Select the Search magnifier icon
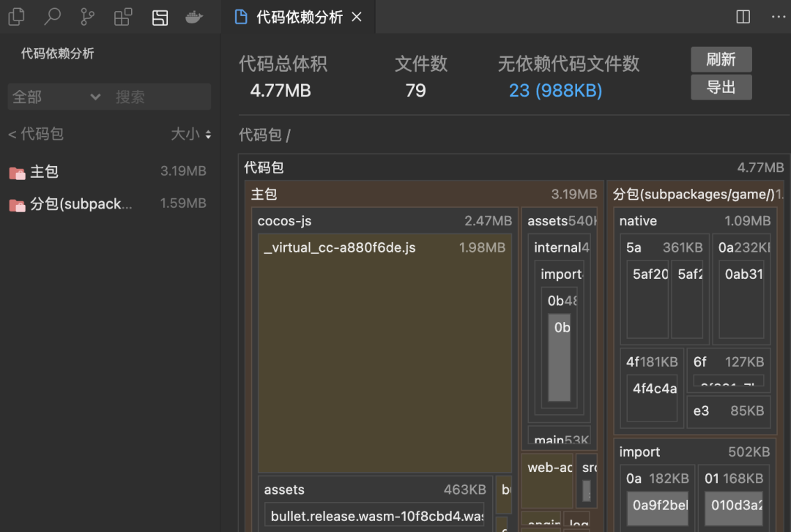The height and width of the screenshot is (532, 791). (52, 16)
